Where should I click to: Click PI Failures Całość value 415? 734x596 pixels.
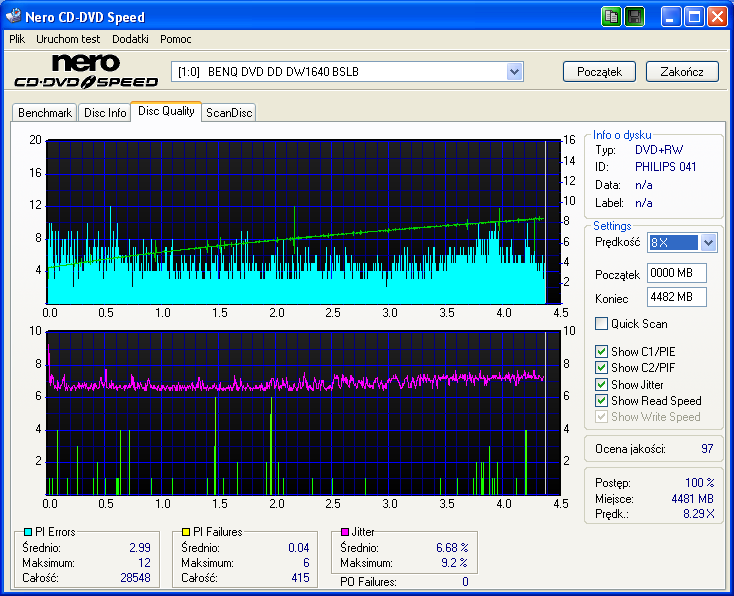[300, 578]
